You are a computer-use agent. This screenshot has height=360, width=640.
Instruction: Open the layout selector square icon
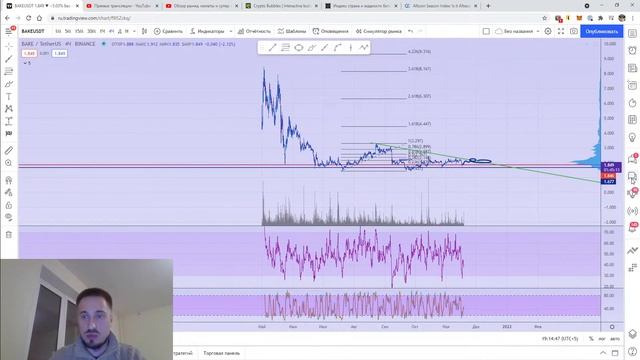(486, 31)
